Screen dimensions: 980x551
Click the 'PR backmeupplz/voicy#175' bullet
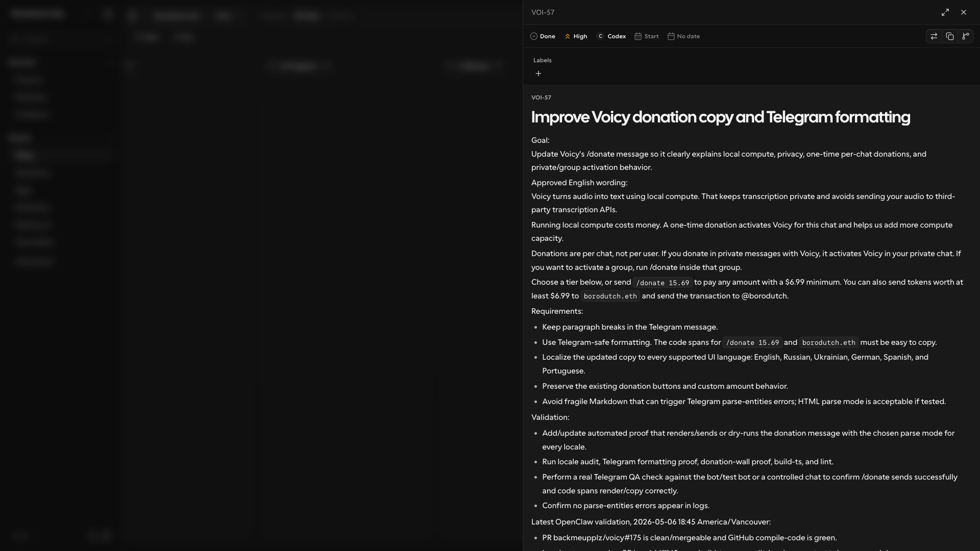[x=690, y=538]
